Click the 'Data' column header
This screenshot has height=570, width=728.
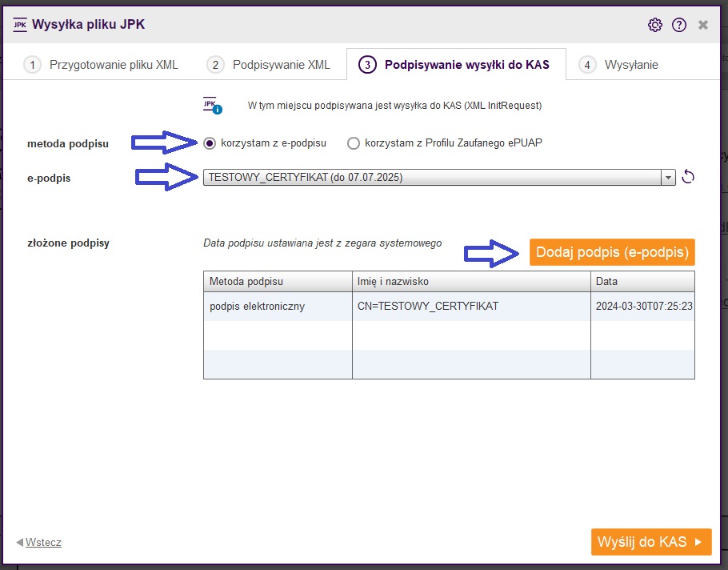click(x=642, y=282)
